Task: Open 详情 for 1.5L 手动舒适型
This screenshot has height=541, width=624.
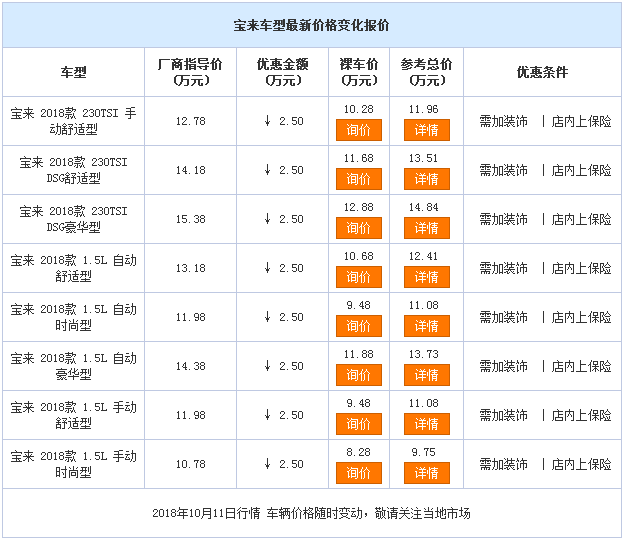Action: click(x=427, y=424)
